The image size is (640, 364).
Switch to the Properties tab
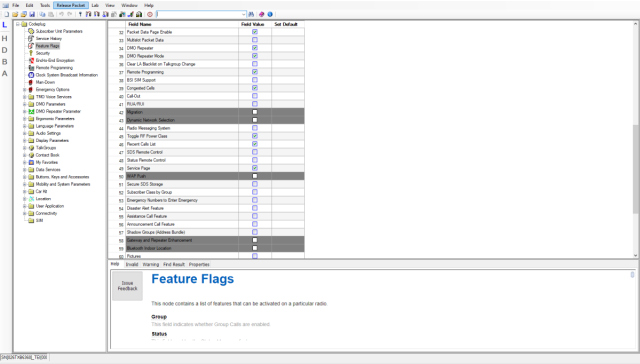[x=199, y=264]
